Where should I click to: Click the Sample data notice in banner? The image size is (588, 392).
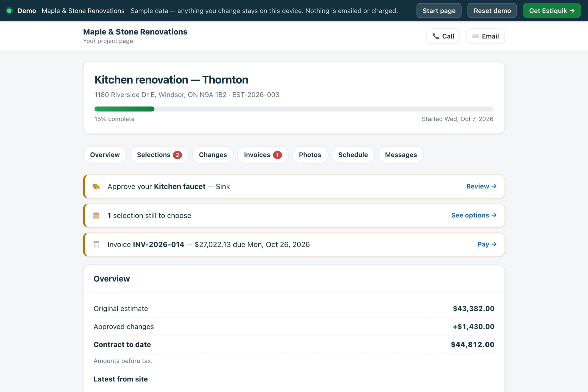tap(264, 11)
